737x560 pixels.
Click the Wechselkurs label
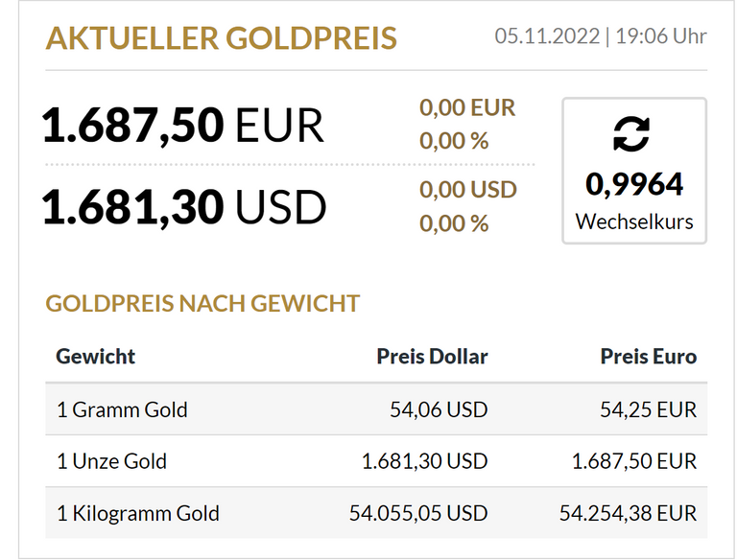tap(634, 222)
